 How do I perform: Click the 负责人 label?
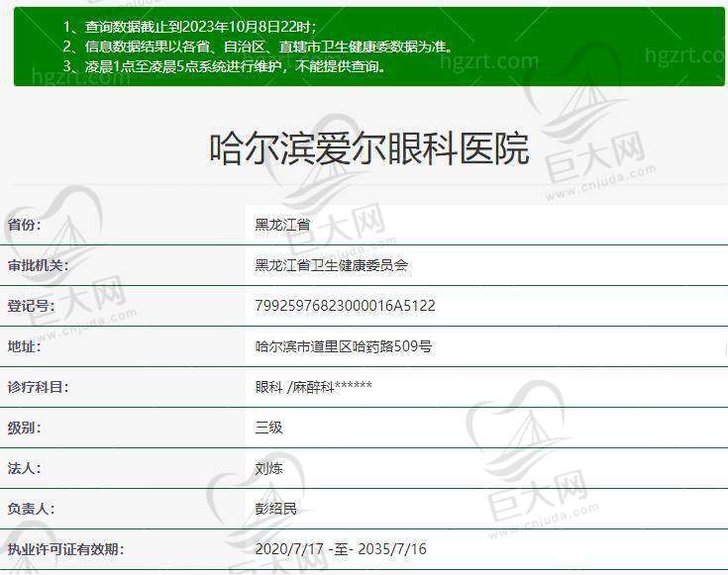click(x=31, y=509)
